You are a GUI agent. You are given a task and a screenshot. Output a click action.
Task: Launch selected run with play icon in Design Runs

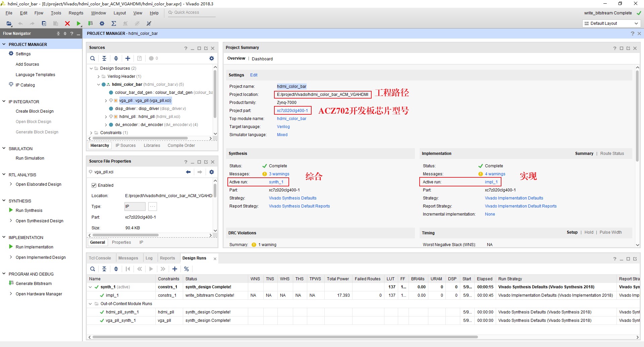151,269
